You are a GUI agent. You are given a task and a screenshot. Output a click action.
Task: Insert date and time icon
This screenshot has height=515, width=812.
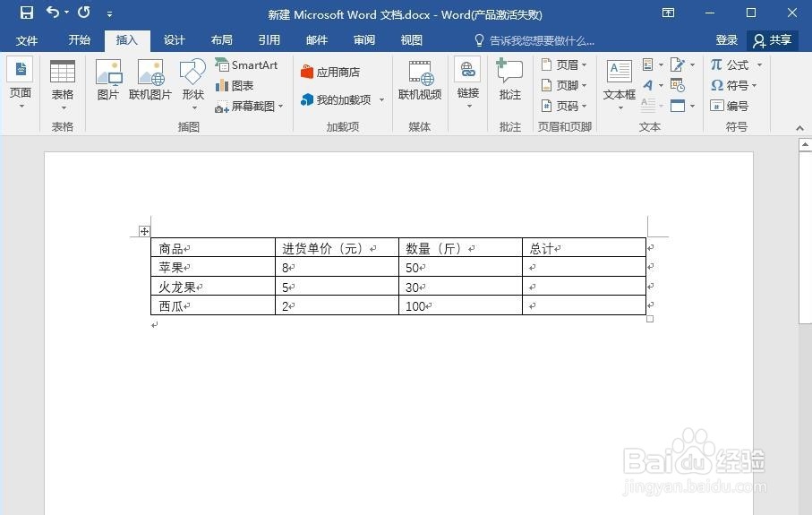(x=678, y=85)
